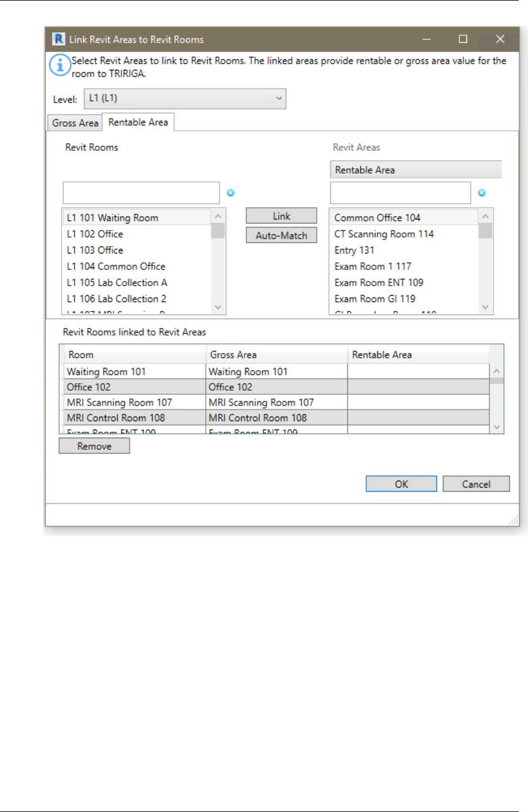The height and width of the screenshot is (812, 528).
Task: Switch to the Rentable Area tab
Action: click(x=138, y=122)
